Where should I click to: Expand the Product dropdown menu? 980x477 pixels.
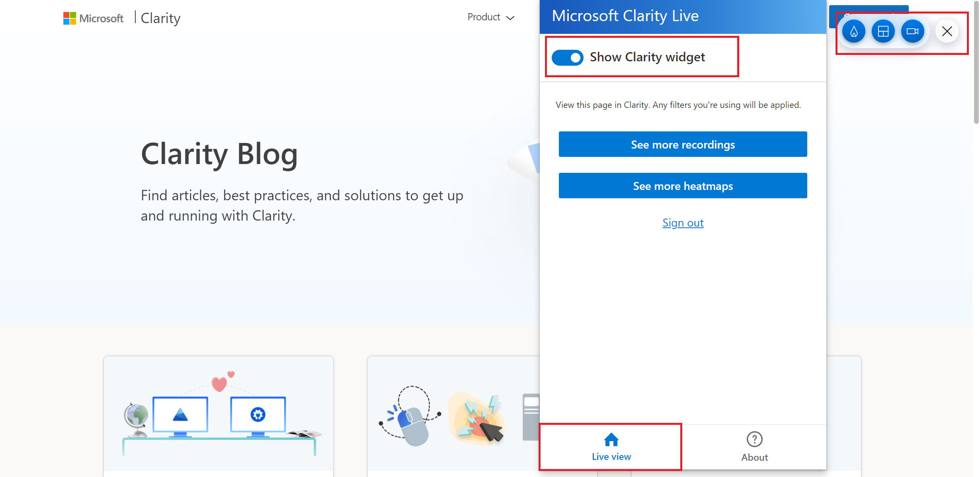click(491, 17)
